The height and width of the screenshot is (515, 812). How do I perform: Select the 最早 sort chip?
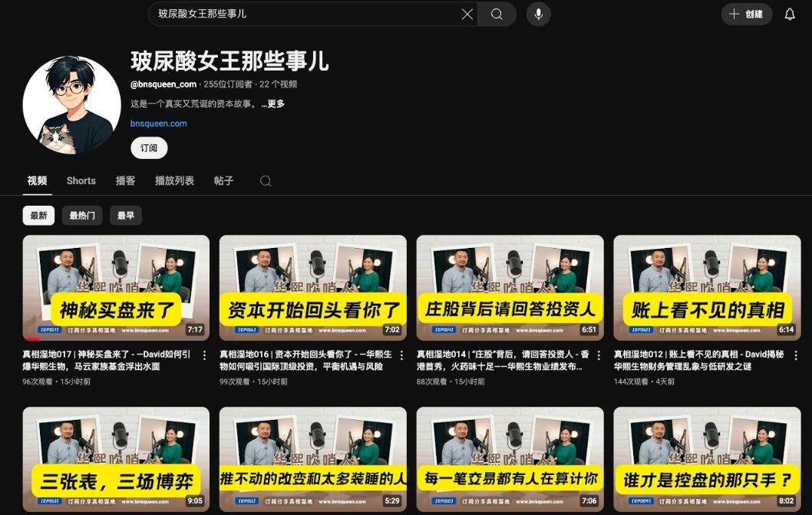pyautogui.click(x=126, y=216)
